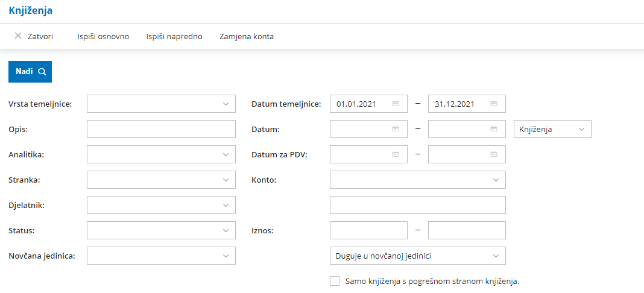The width and height of the screenshot is (644, 293).
Task: Enable Samo knjiženja s pogrešnom stranom checkbox
Action: click(335, 281)
